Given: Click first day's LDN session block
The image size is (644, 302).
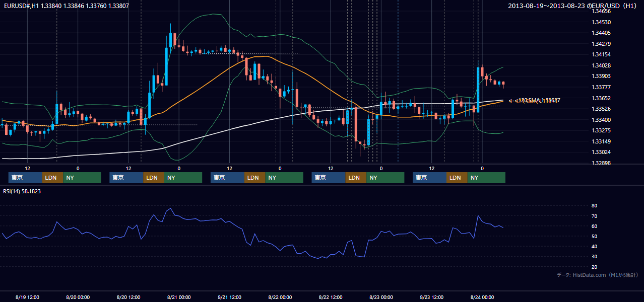Looking at the screenshot, I should (52, 178).
